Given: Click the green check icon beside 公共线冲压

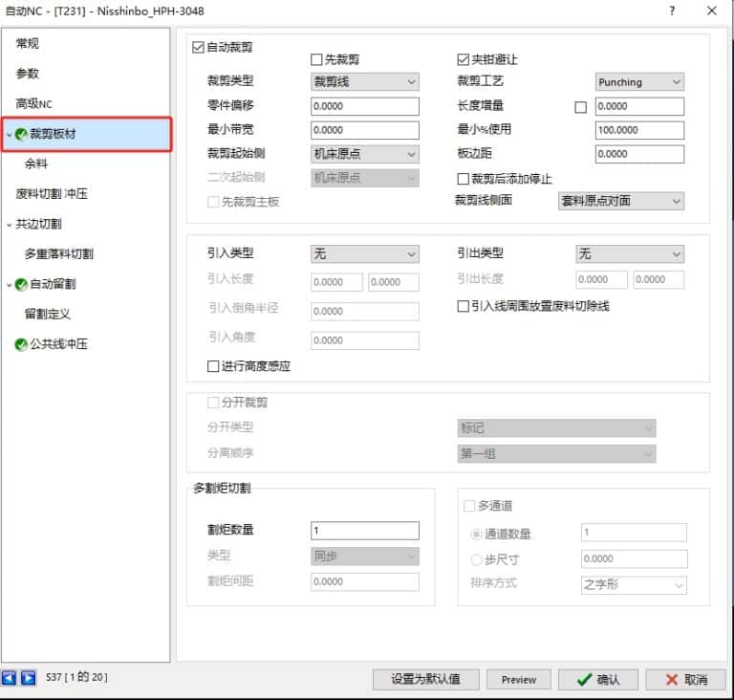Looking at the screenshot, I should (x=21, y=344).
